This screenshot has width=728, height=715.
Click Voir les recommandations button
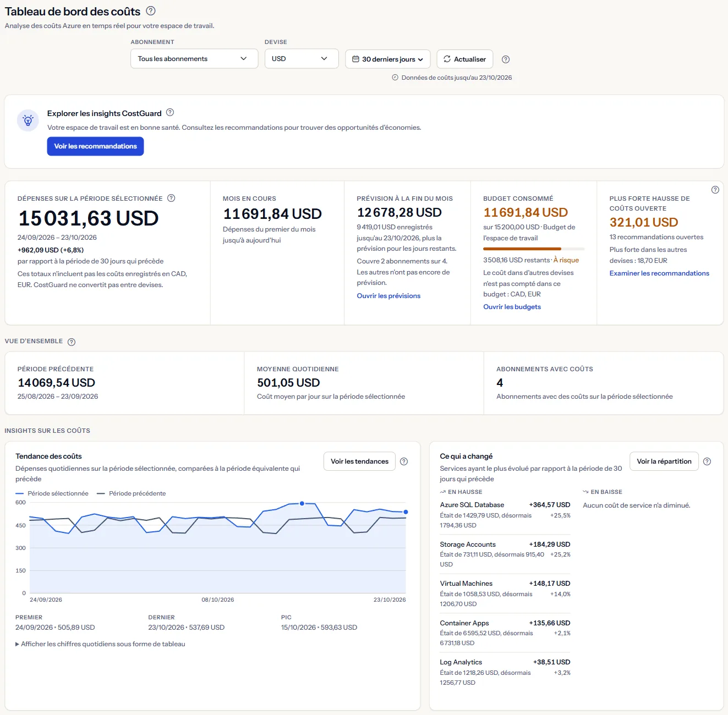pyautogui.click(x=95, y=146)
